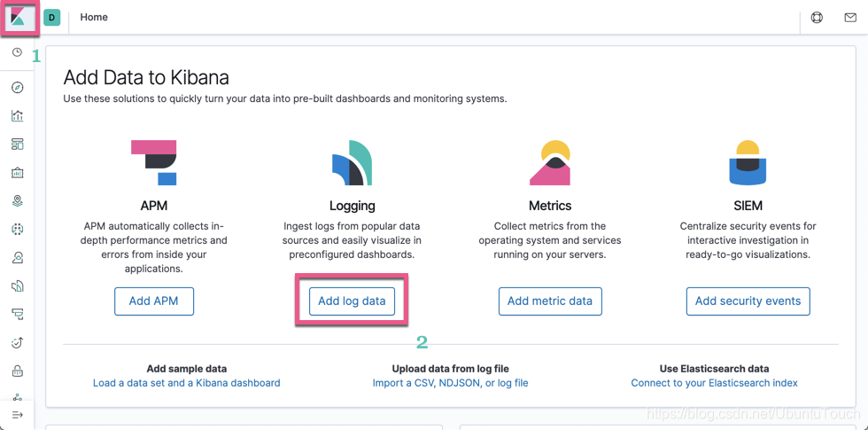This screenshot has height=430, width=868.
Task: Open Visualize from the sidebar chart icon
Action: coord(17,116)
